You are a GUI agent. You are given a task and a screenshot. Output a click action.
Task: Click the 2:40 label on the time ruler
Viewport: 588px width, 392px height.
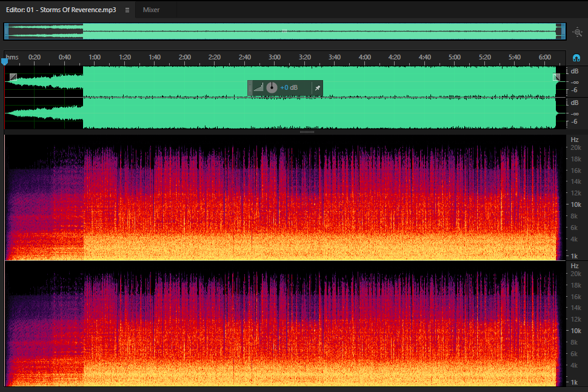[244, 58]
